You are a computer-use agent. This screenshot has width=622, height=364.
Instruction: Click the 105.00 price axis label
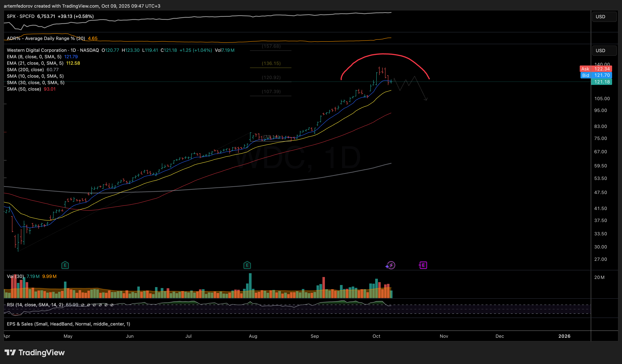click(602, 99)
